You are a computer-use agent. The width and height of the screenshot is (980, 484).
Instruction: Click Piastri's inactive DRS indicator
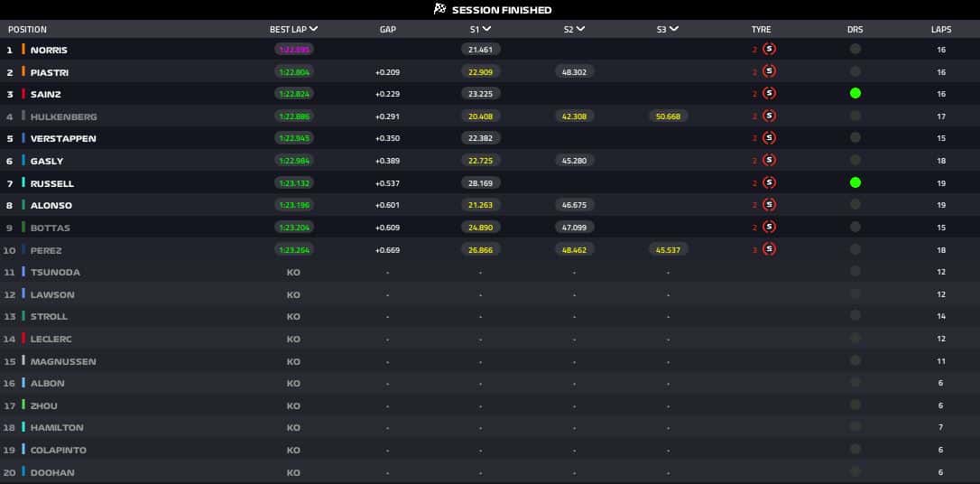tap(855, 71)
